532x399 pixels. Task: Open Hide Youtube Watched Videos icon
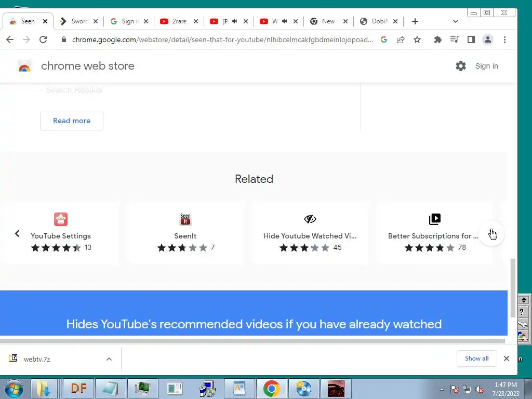point(310,219)
